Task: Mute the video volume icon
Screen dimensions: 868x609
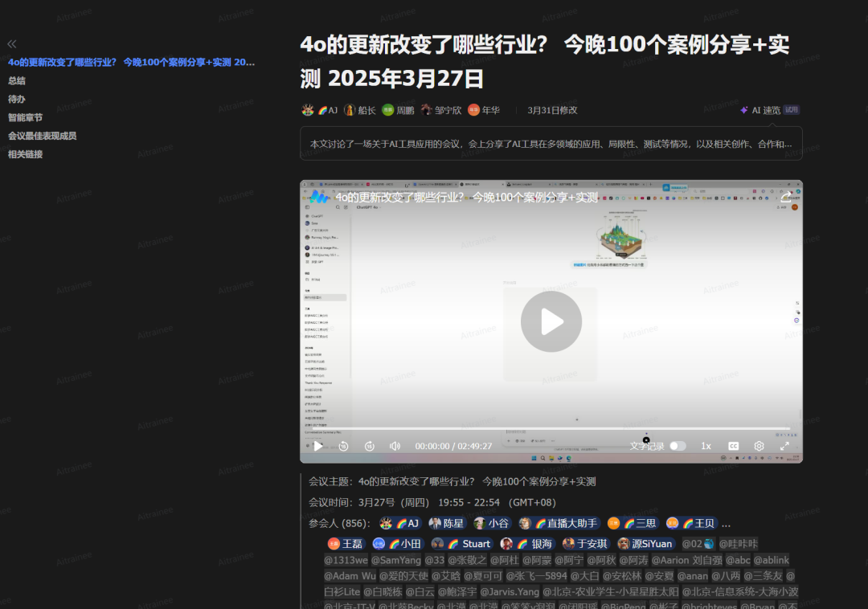Action: point(395,446)
